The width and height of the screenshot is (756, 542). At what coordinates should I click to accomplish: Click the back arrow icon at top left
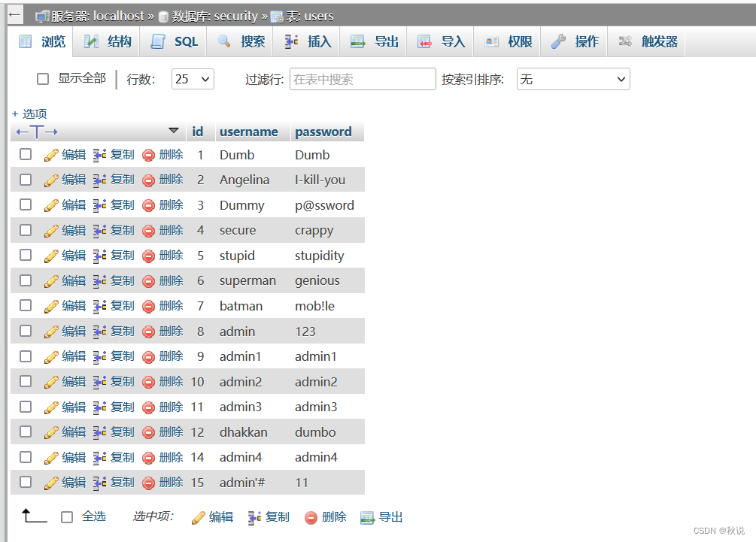click(14, 15)
